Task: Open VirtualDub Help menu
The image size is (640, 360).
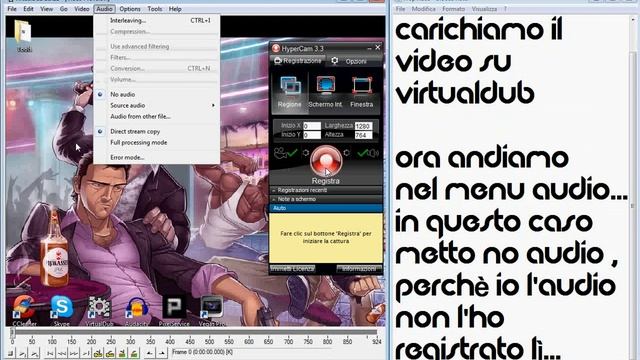Action: point(175,9)
